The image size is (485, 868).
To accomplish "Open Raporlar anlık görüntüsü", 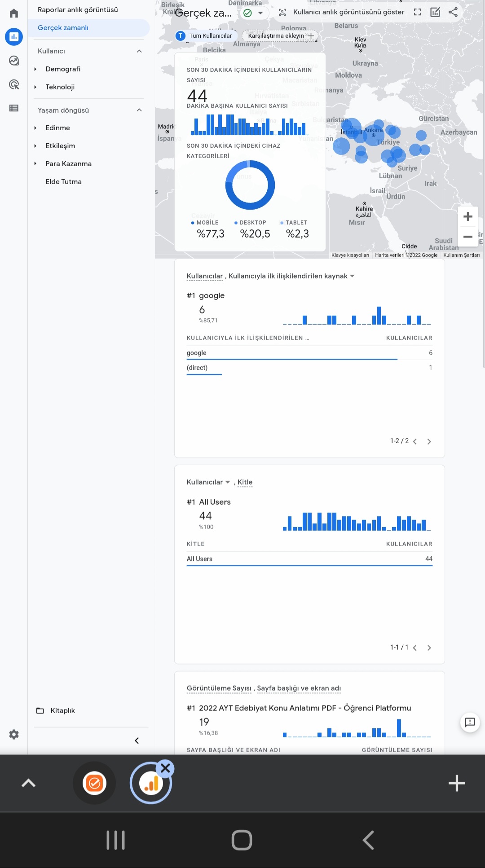I will click(x=78, y=10).
